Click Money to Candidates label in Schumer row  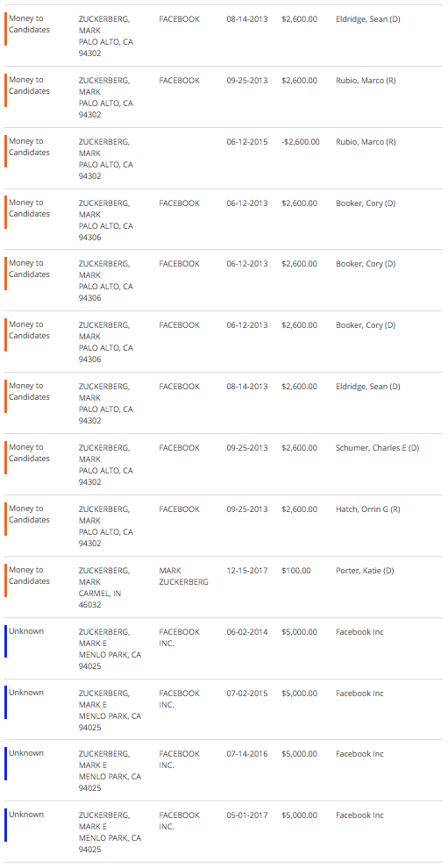tap(29, 452)
